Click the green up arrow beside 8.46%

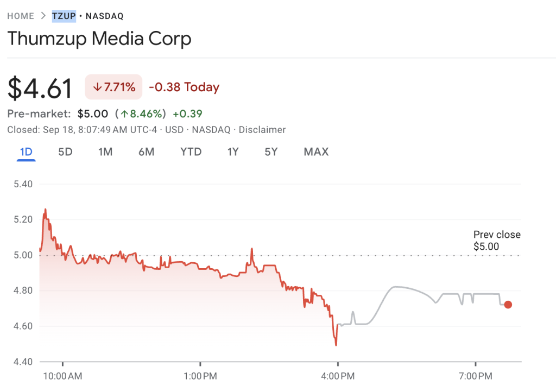pos(124,114)
